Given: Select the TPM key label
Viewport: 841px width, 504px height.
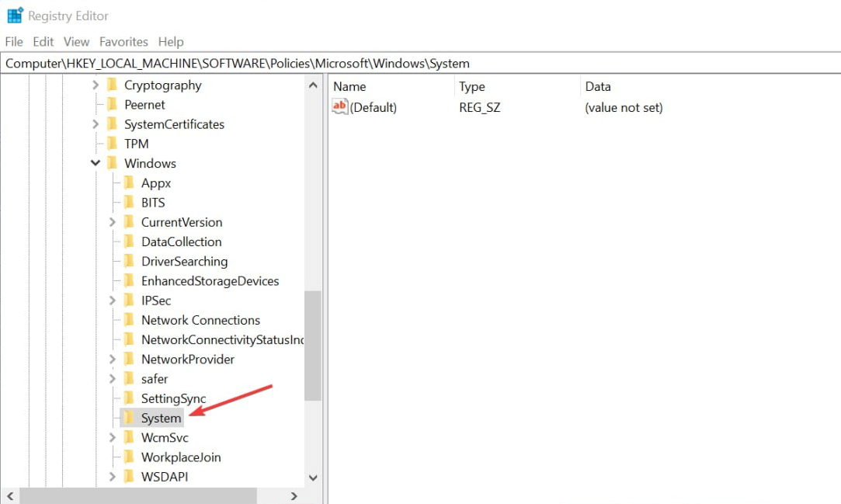Looking at the screenshot, I should [x=136, y=144].
